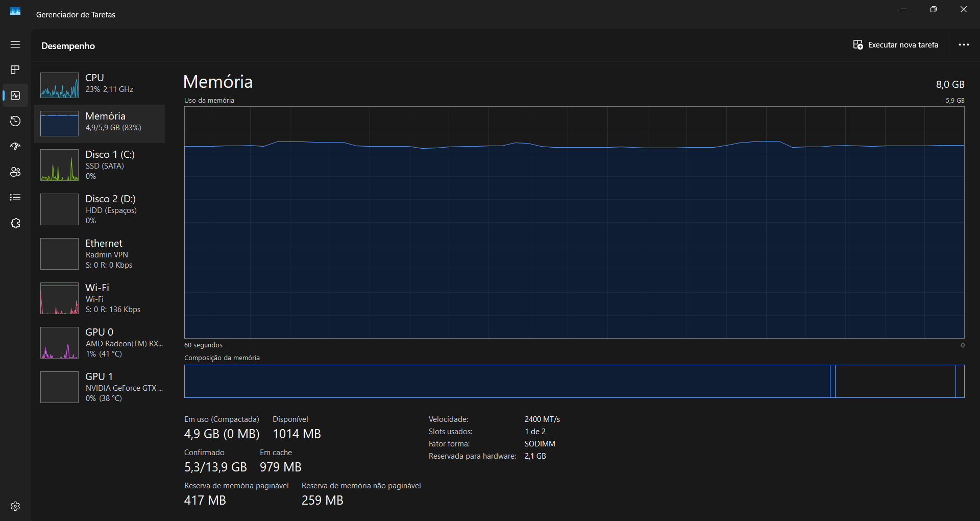
Task: Click the Task Manager title bar icon
Action: click(15, 11)
